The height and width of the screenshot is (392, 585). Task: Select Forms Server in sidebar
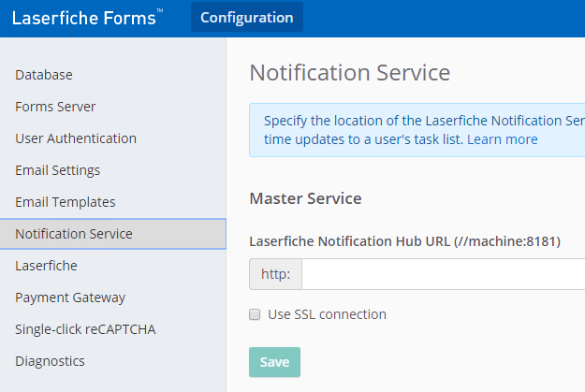(x=55, y=107)
